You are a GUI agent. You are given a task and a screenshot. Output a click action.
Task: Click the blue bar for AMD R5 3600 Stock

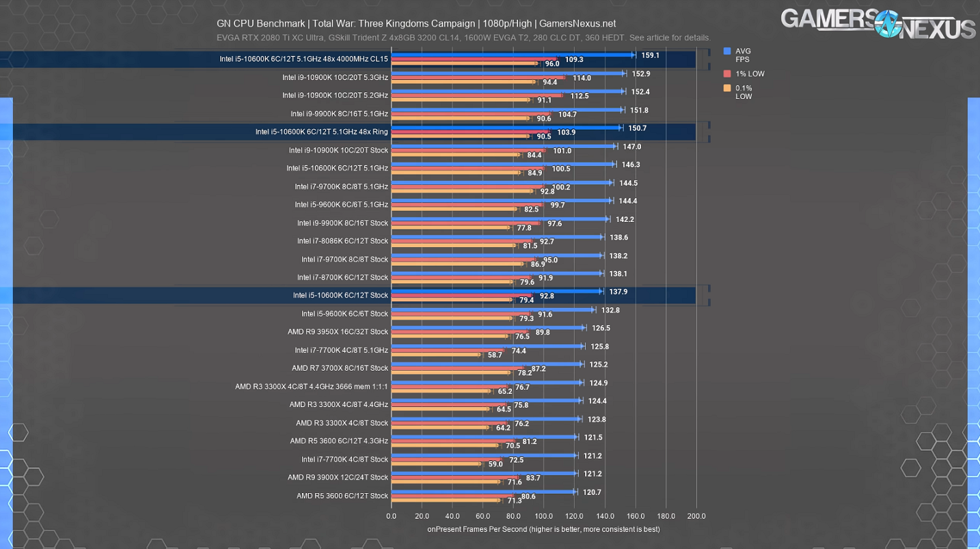[483, 492]
